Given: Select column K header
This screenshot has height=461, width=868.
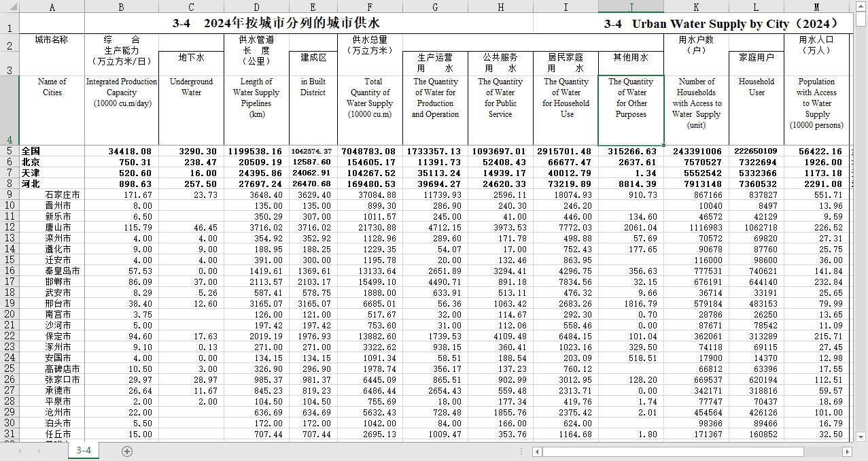Looking at the screenshot, I should pos(696,6).
